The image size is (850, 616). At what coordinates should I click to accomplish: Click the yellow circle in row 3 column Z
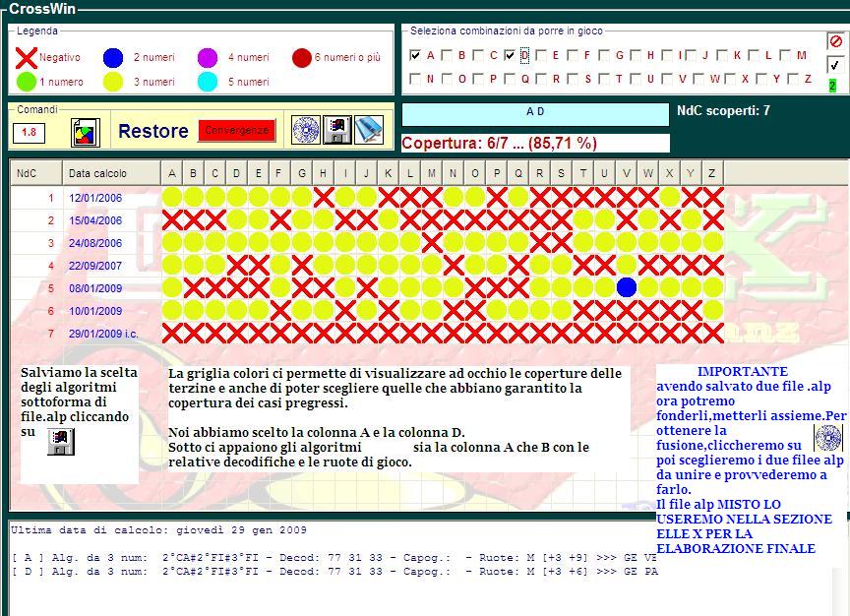pos(713,242)
